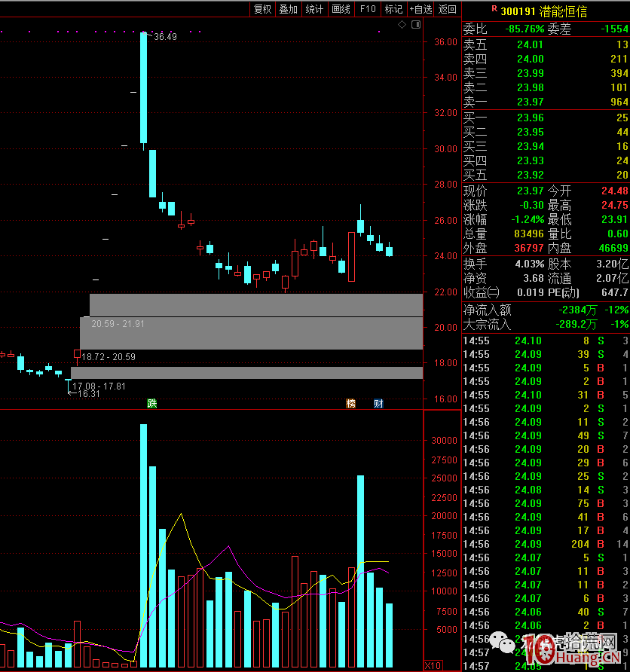Click 量比 volume ratio 0.60
Image resolution: width=630 pixels, height=672 pixels.
(618, 234)
